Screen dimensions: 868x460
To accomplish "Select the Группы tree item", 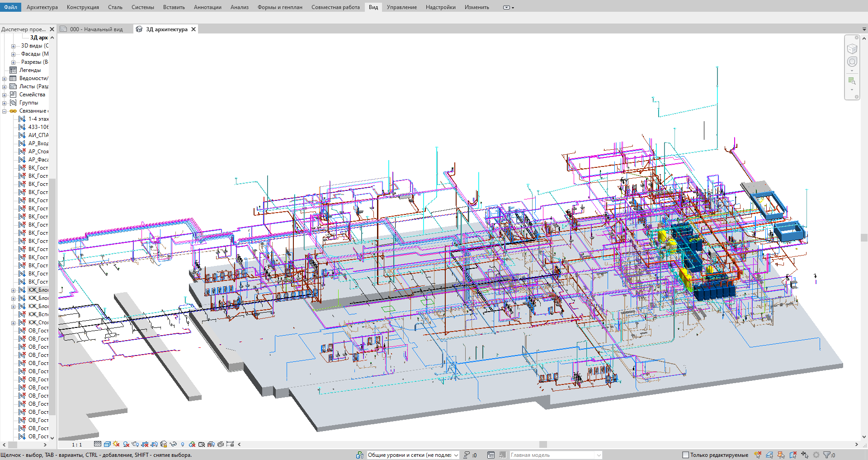I will (x=28, y=103).
